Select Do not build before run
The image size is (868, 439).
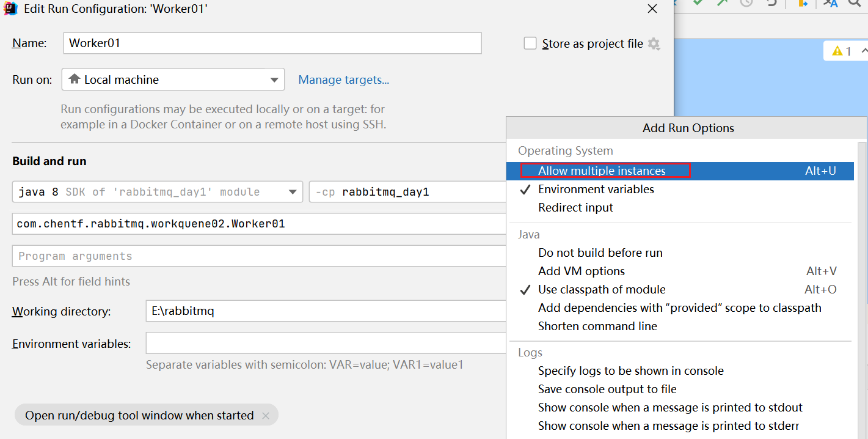680,253
